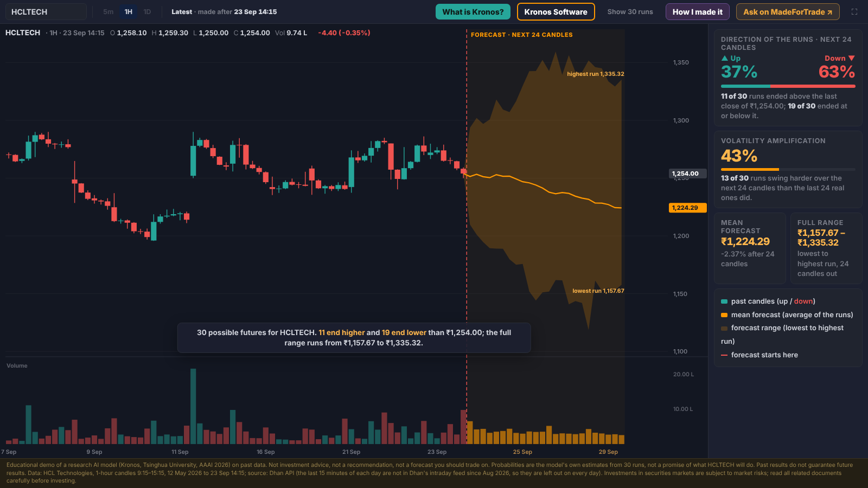Click the fullscreen toggle icon
868x488 pixels.
point(854,12)
